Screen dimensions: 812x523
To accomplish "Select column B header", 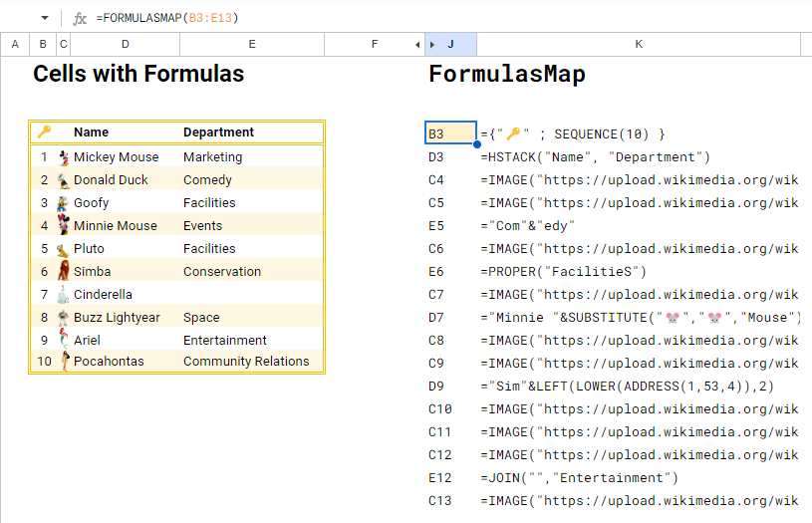I will click(43, 44).
